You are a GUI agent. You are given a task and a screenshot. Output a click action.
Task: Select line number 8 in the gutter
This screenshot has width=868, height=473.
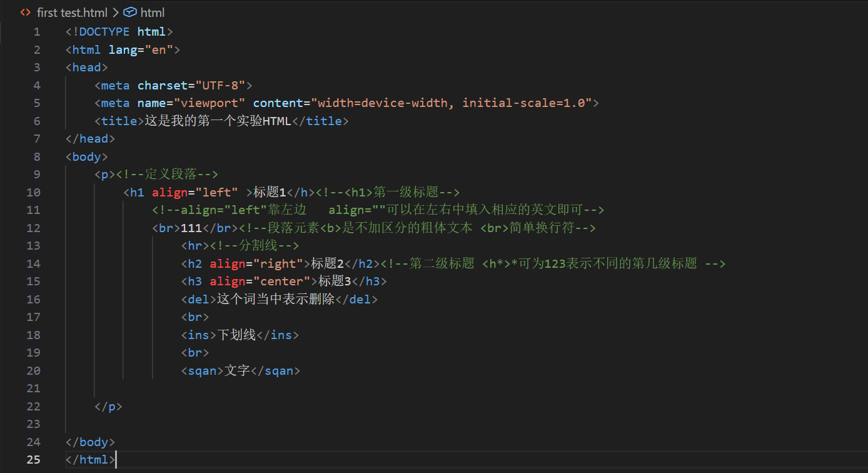tap(37, 157)
